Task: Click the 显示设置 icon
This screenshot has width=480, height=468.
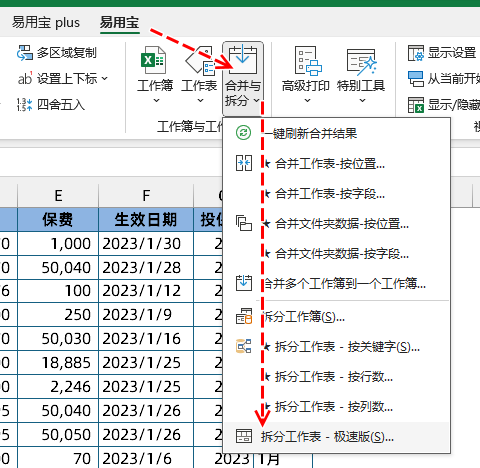Action: pyautogui.click(x=416, y=53)
